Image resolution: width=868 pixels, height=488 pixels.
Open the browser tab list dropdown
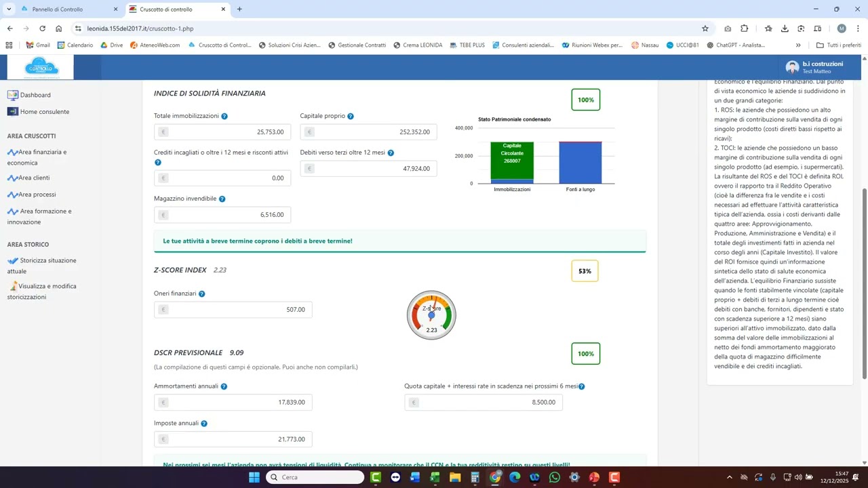pyautogui.click(x=9, y=9)
